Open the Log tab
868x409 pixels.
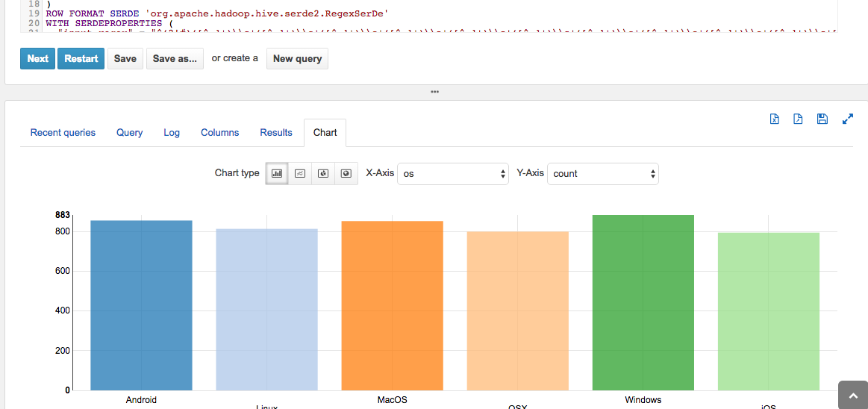[x=172, y=133]
